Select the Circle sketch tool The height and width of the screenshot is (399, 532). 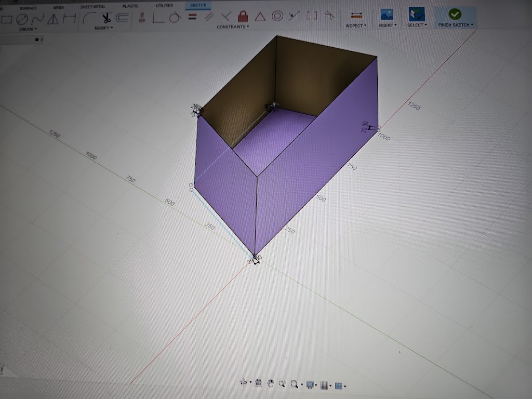(x=22, y=19)
